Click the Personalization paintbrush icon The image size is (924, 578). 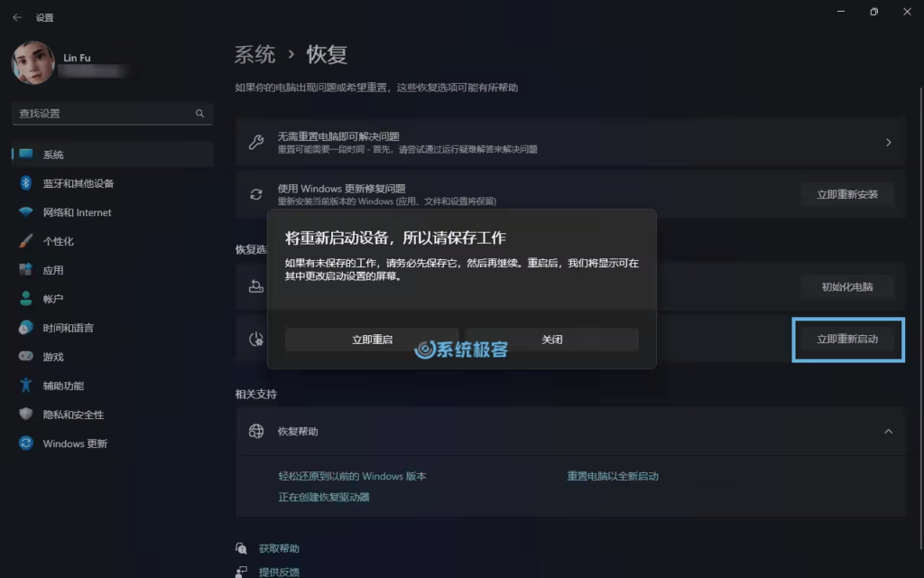tap(26, 241)
